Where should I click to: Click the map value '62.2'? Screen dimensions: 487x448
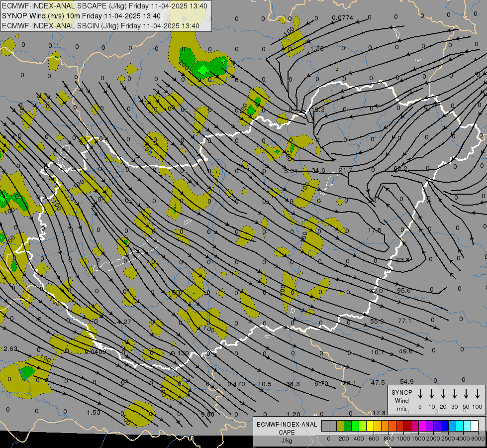point(400,169)
